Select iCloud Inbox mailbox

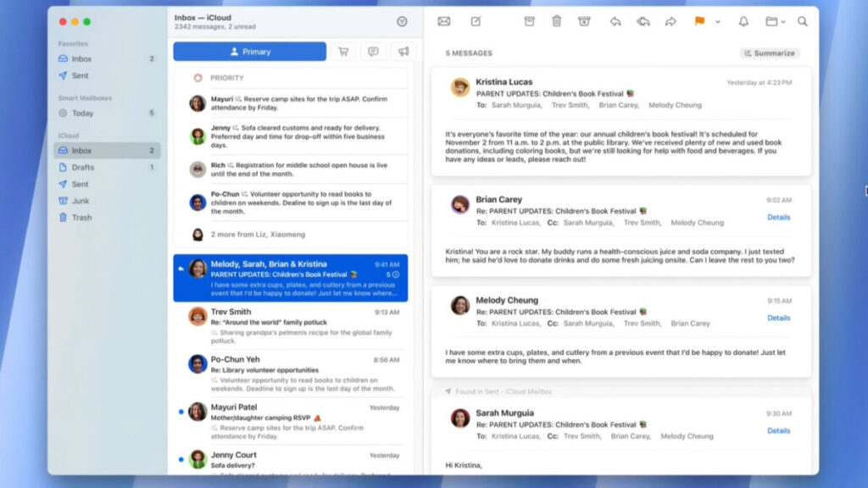point(106,151)
